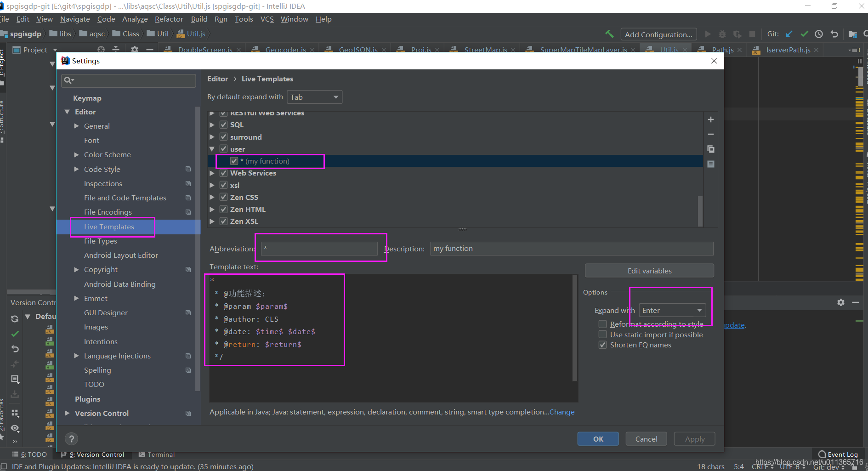Click rollback arrow in Version Control sidebar

15,349
